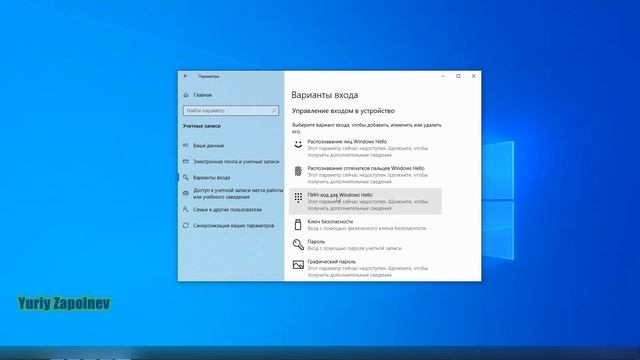Maximize the Параметры window

coord(458,76)
